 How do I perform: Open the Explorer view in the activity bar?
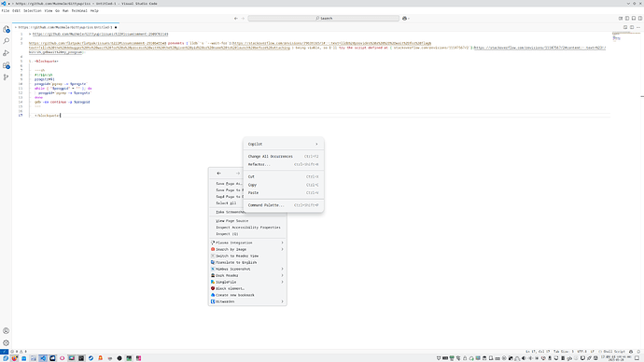click(7, 29)
